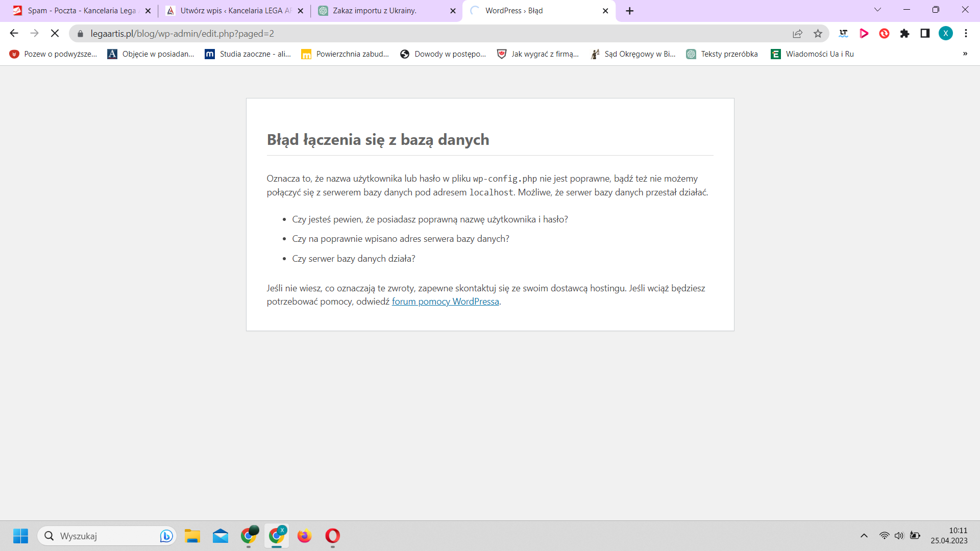This screenshot has height=551, width=980.
Task: Expand the hidden bookmarks chevron
Action: pos(965,54)
